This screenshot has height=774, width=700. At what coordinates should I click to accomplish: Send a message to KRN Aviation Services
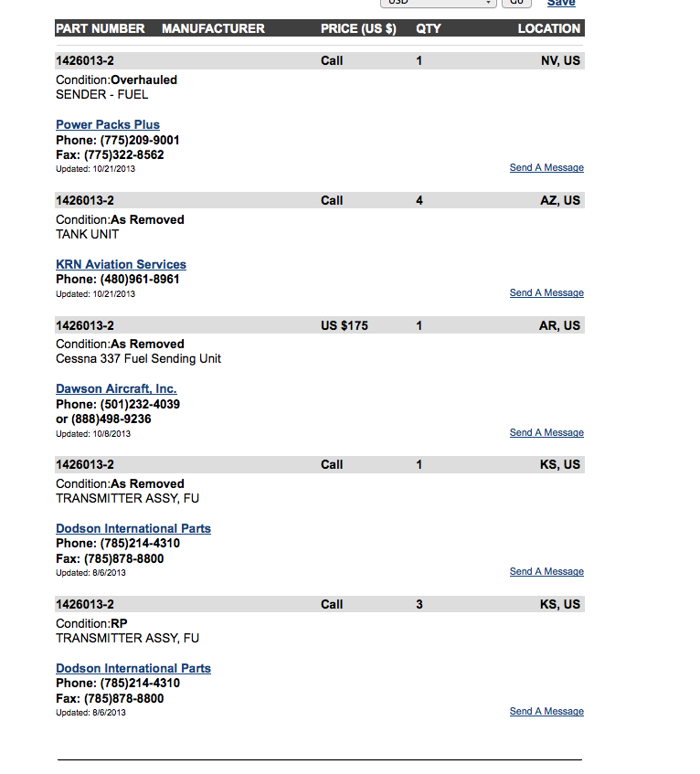tap(546, 293)
